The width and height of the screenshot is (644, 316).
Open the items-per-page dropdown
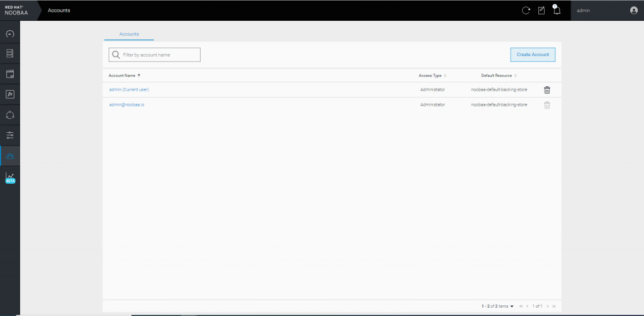tap(497, 306)
